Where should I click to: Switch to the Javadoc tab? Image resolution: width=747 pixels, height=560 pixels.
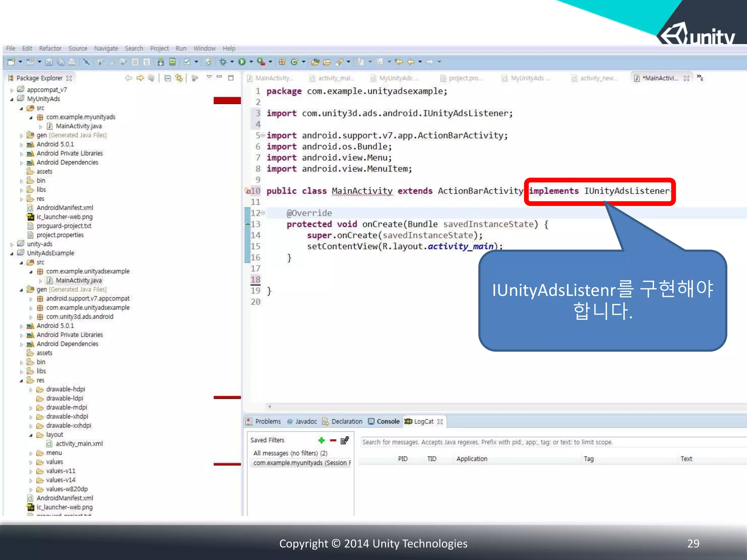coord(302,421)
